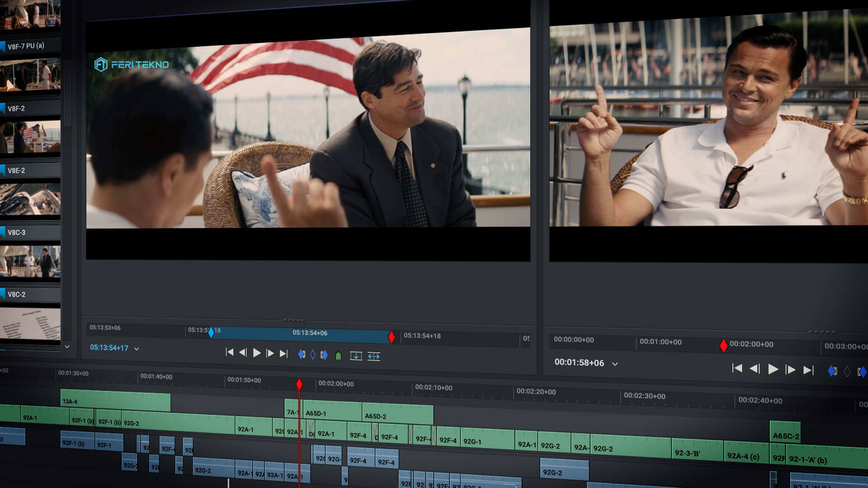Click the green cue marker icon

click(338, 356)
